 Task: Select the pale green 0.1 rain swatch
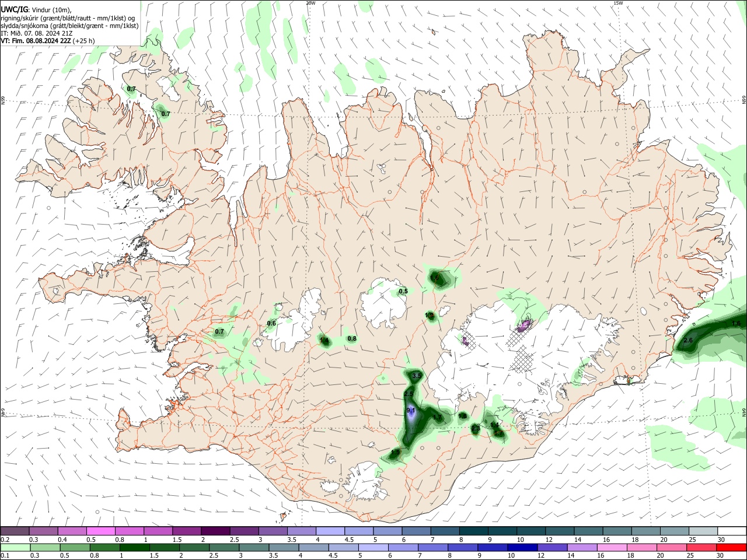point(15,547)
